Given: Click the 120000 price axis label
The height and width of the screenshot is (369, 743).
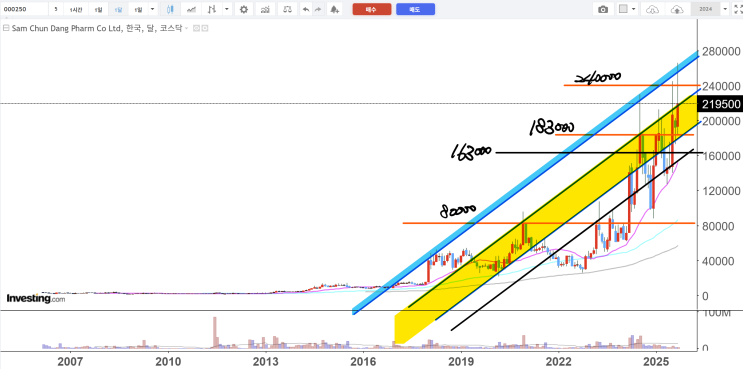Looking at the screenshot, I should (x=721, y=191).
